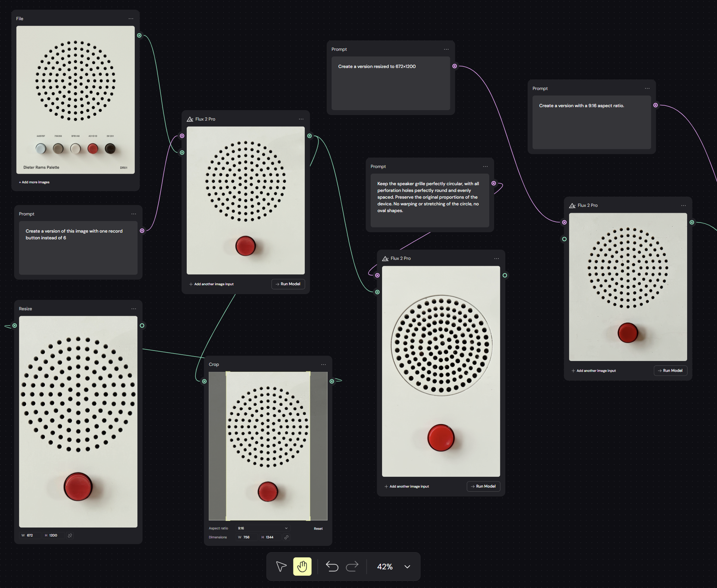
Task: Toggle the Resize dimensions unlink icon
Action: coord(70,535)
